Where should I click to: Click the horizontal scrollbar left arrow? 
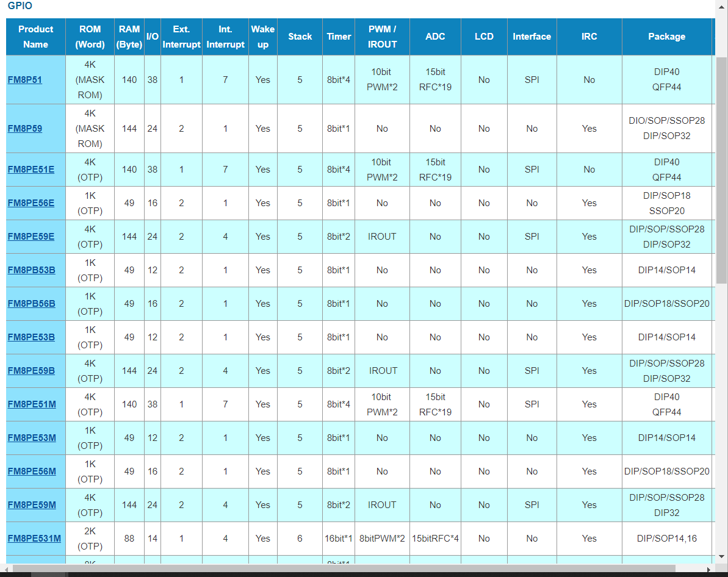click(x=7, y=569)
